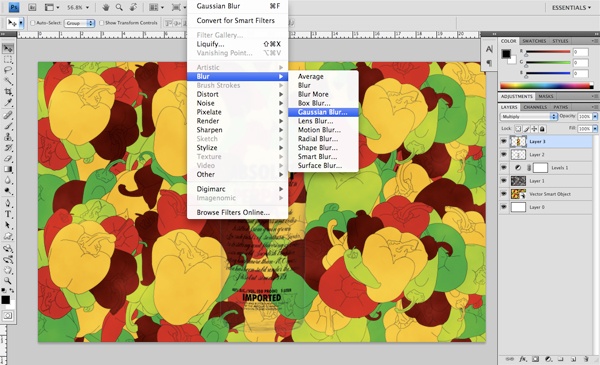The image size is (600, 365).
Task: Hide Layer 2 visibility eye
Action: pyautogui.click(x=504, y=155)
